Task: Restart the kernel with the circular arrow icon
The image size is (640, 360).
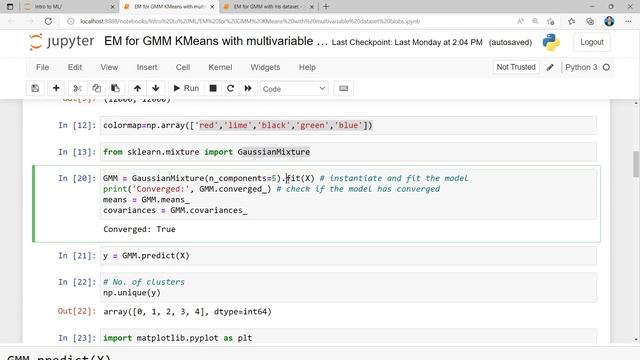Action: click(x=230, y=89)
